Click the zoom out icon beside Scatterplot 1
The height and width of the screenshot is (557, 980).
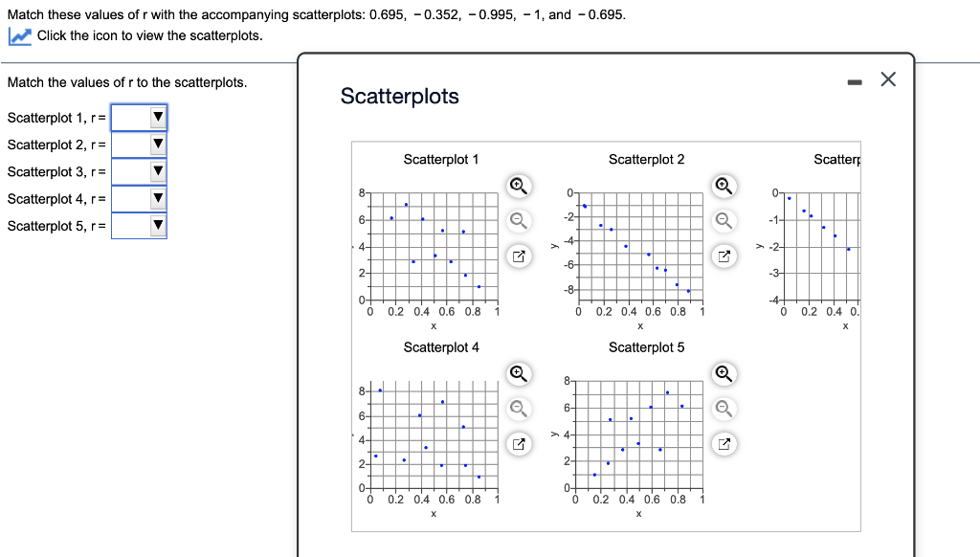(519, 221)
